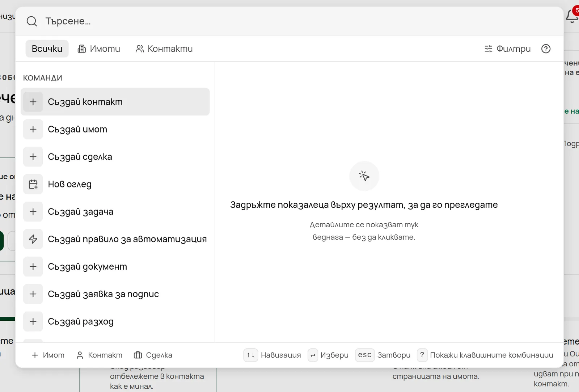Focus the Търсене search field
The image size is (579, 392).
click(x=289, y=21)
